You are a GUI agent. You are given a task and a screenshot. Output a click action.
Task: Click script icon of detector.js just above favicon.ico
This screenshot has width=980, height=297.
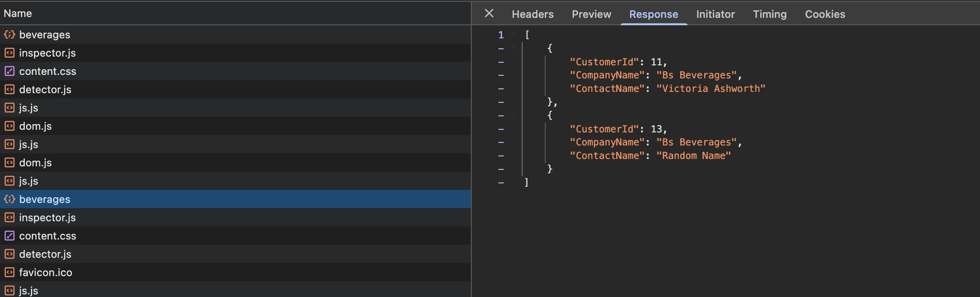point(10,254)
